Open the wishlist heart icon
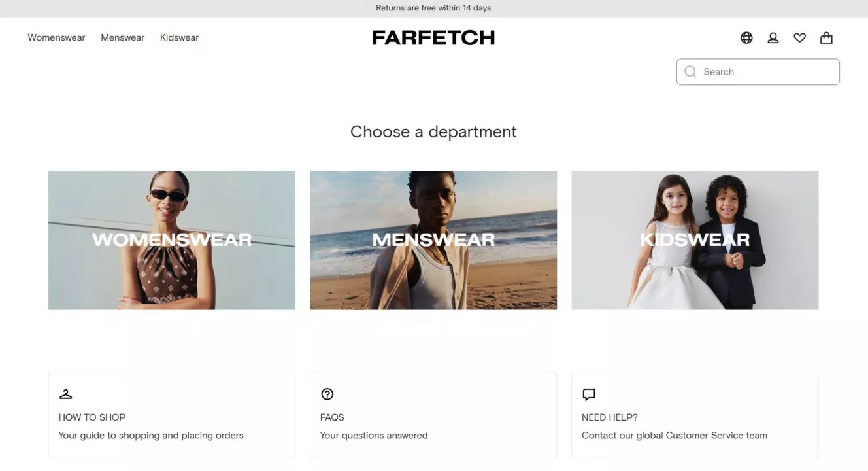 tap(799, 38)
